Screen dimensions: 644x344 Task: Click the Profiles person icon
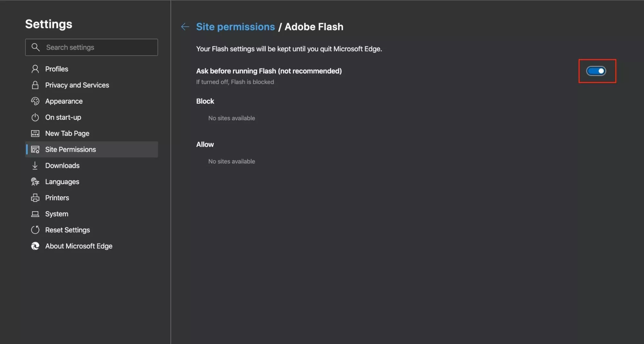(35, 69)
